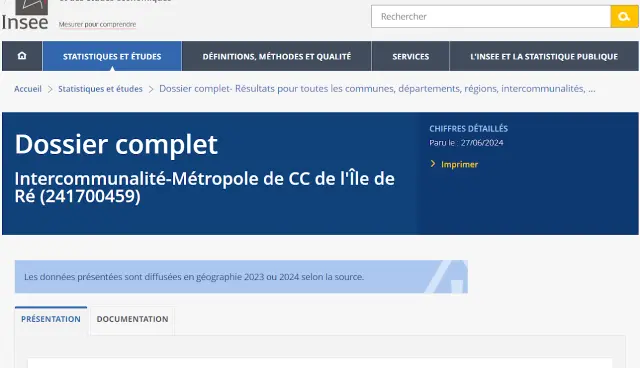Open Définitions, méthodes et qualité menu
The height and width of the screenshot is (368, 640).
point(277,56)
